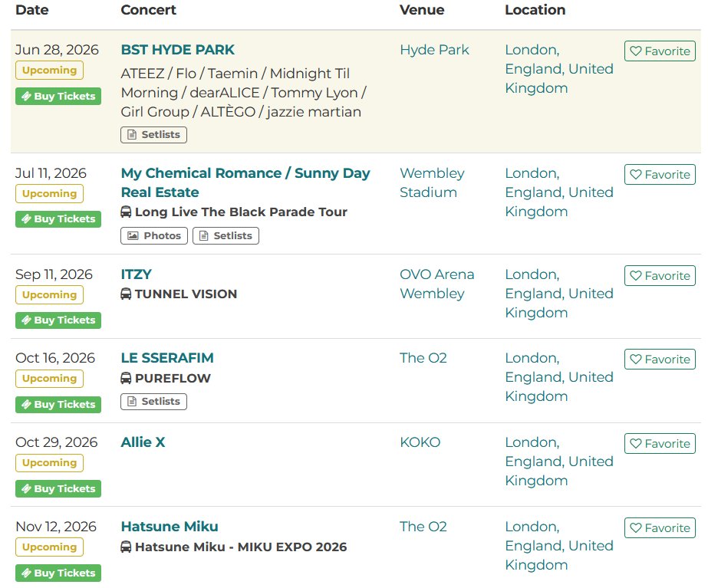Open London location link in Allie X row
This screenshot has width=708, height=588.
[x=559, y=462]
